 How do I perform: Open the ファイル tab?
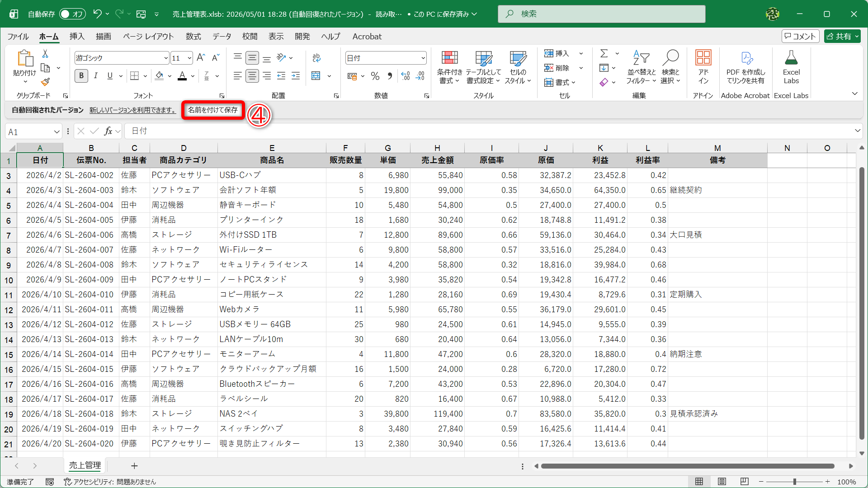pos(18,37)
